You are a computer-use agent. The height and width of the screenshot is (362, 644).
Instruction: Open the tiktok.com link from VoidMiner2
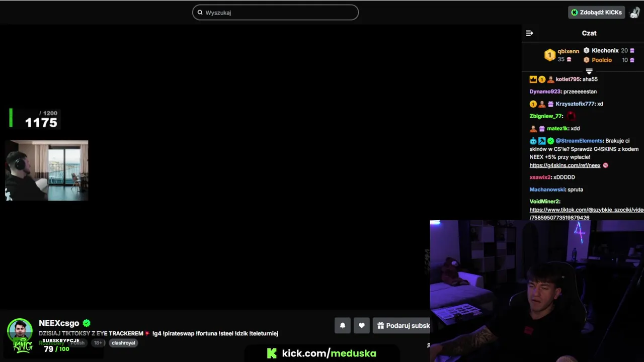tap(586, 214)
